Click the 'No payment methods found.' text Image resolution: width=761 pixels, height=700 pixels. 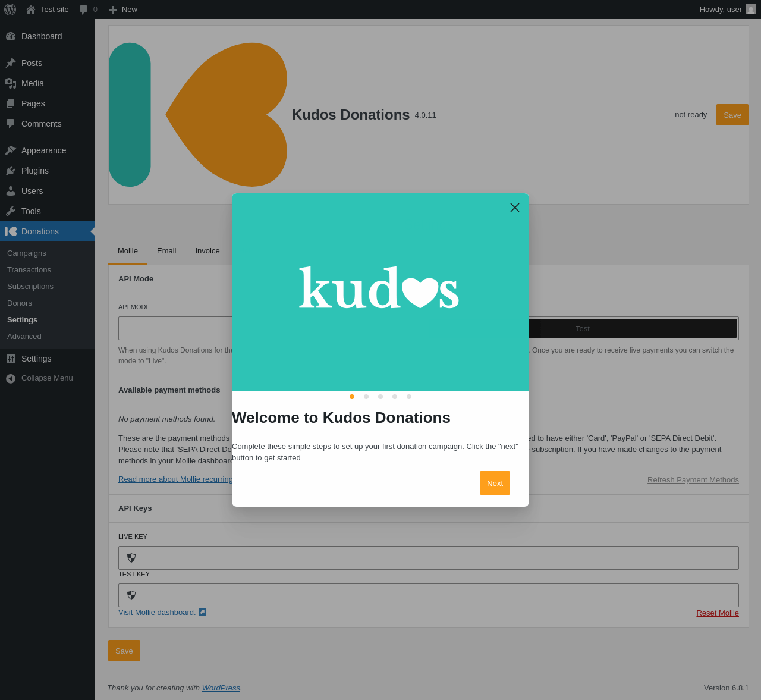pyautogui.click(x=167, y=419)
